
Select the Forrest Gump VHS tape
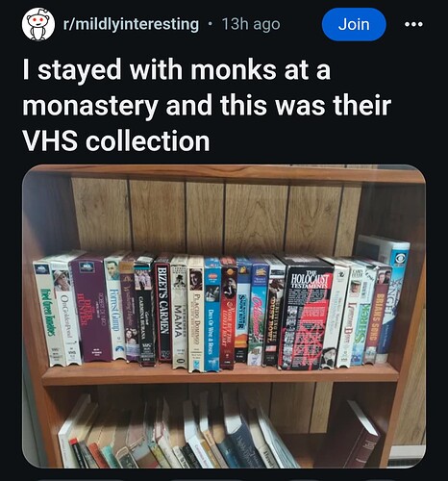[115, 307]
